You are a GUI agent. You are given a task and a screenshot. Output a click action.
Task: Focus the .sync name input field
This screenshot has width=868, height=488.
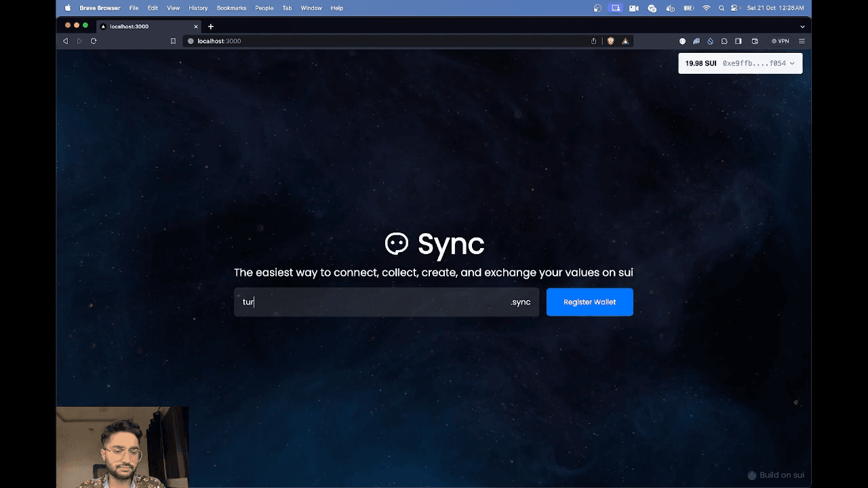click(387, 302)
